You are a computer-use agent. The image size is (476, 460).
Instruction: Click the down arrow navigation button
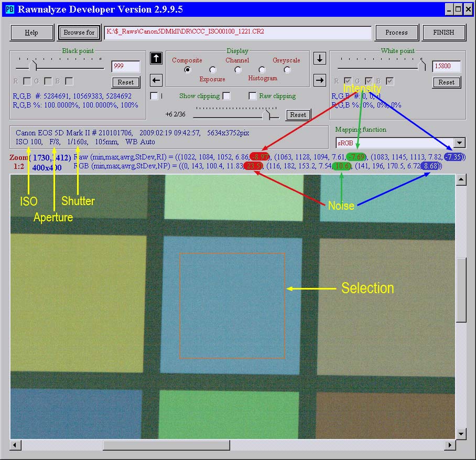(x=319, y=58)
